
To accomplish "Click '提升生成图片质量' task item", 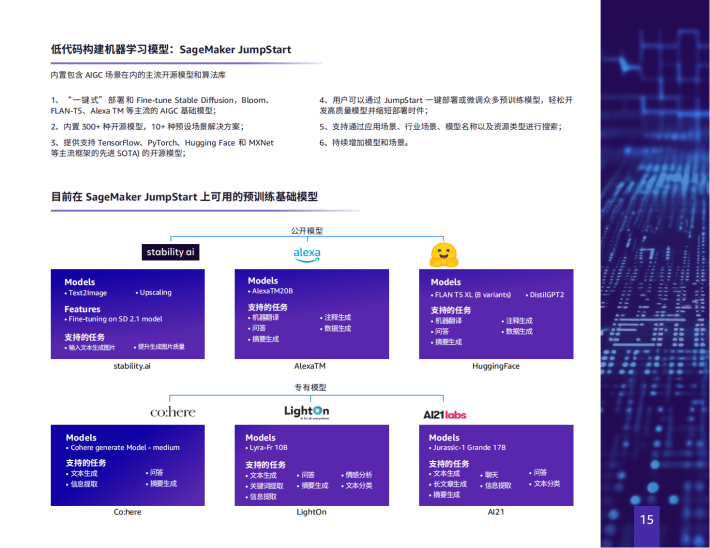I will (159, 346).
